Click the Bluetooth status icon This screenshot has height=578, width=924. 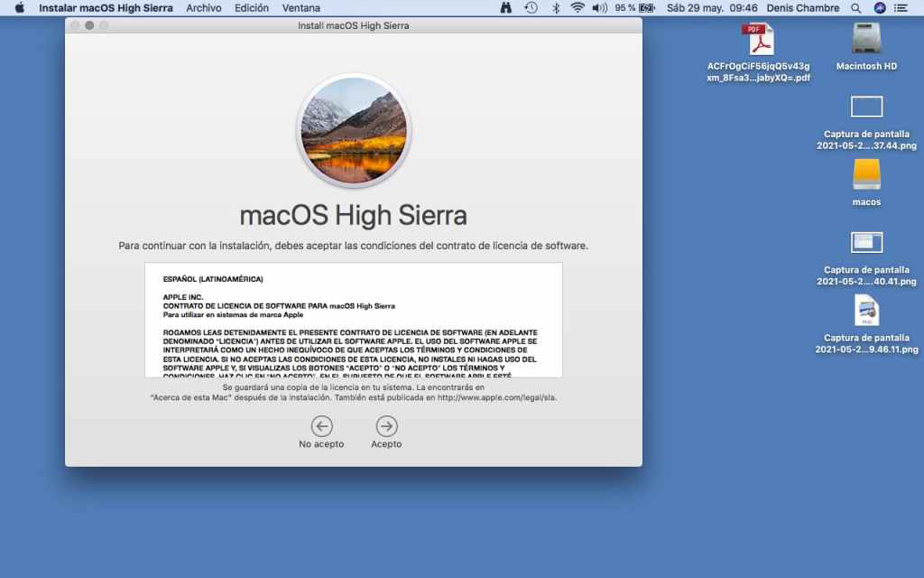(556, 8)
